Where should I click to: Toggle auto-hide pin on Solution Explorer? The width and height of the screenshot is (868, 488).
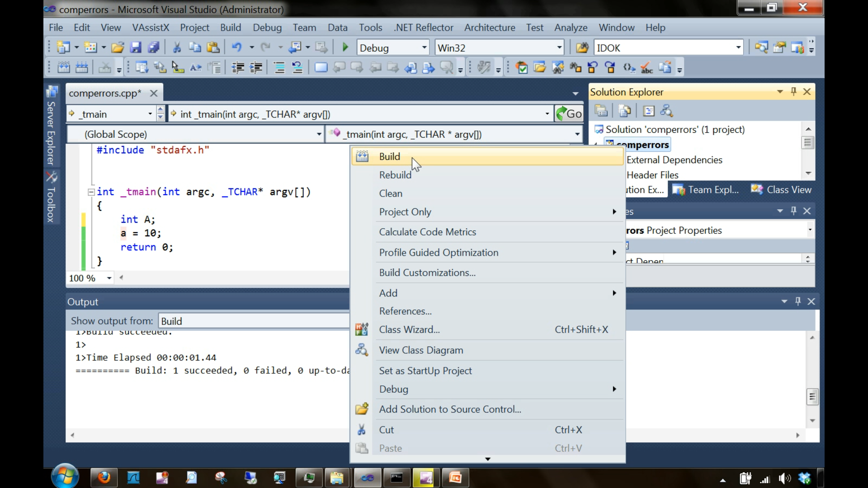pyautogui.click(x=794, y=91)
